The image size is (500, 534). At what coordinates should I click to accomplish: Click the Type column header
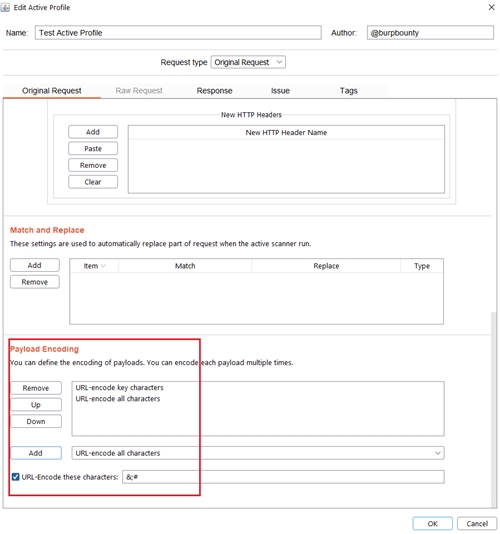[x=422, y=266]
